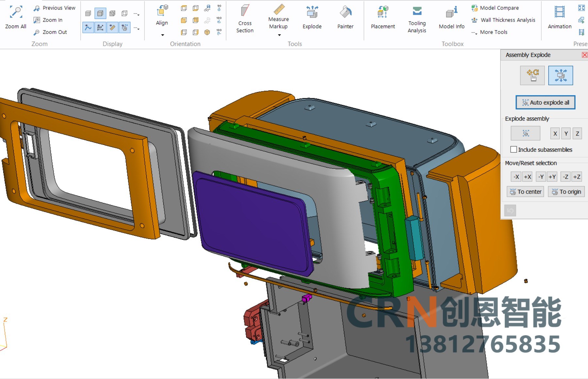
Task: Select manual move/rotate explode mode
Action: pos(532,75)
